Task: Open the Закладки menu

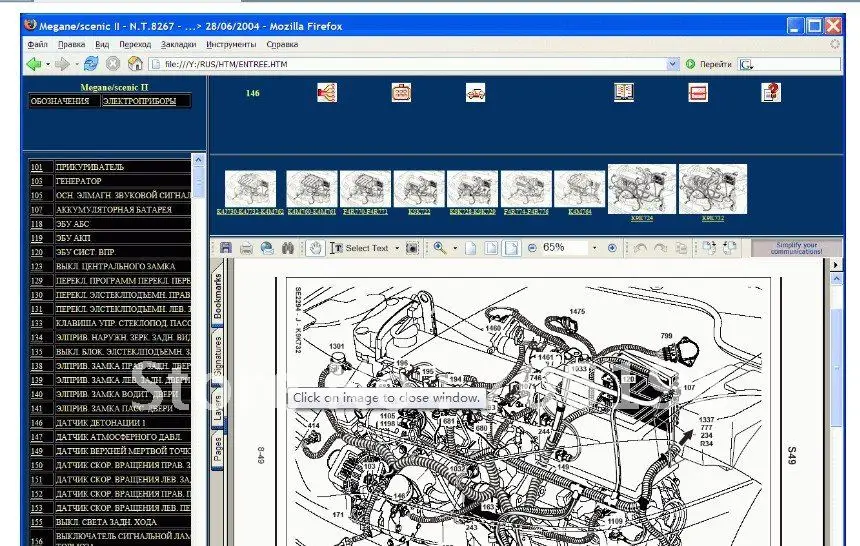Action: click(x=178, y=44)
